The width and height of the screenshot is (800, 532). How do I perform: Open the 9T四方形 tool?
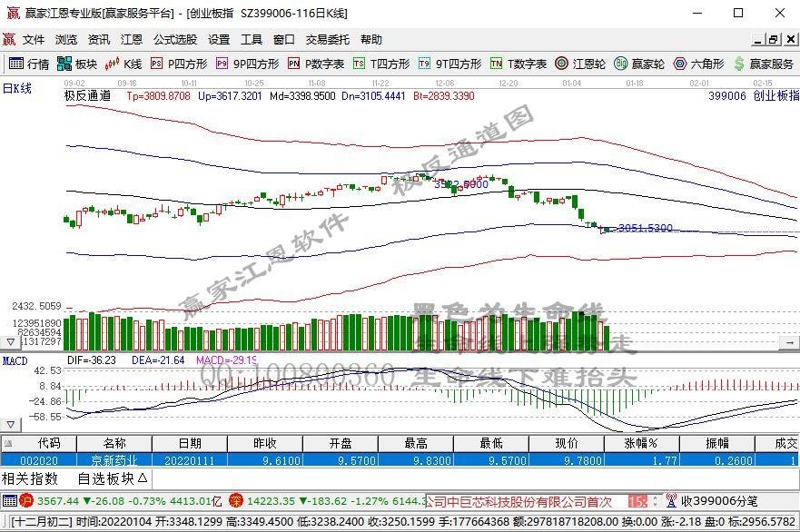tap(450, 64)
